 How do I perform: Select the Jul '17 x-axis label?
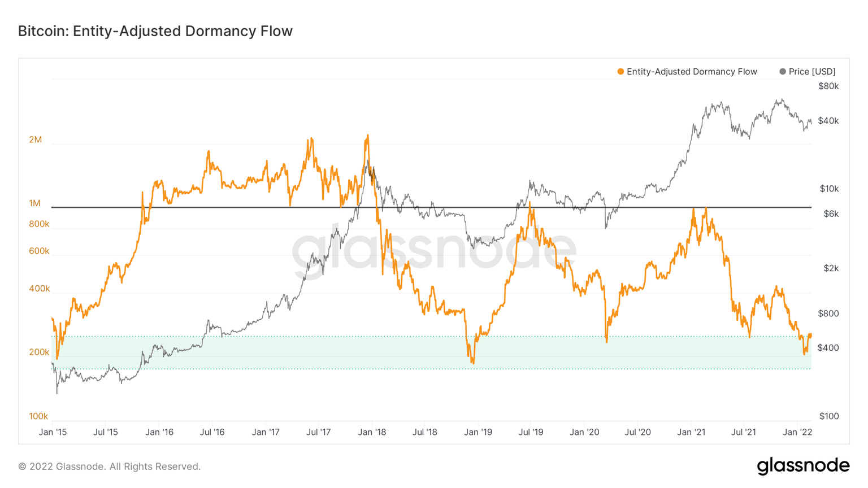pos(319,432)
